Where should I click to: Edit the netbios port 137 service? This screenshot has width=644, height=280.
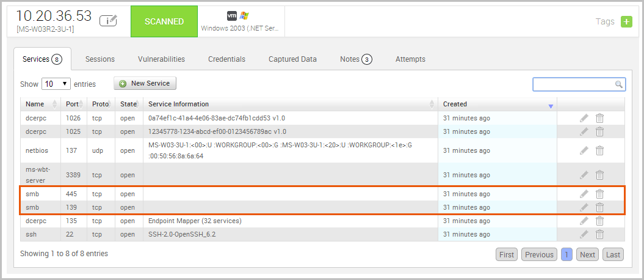pyautogui.click(x=584, y=150)
